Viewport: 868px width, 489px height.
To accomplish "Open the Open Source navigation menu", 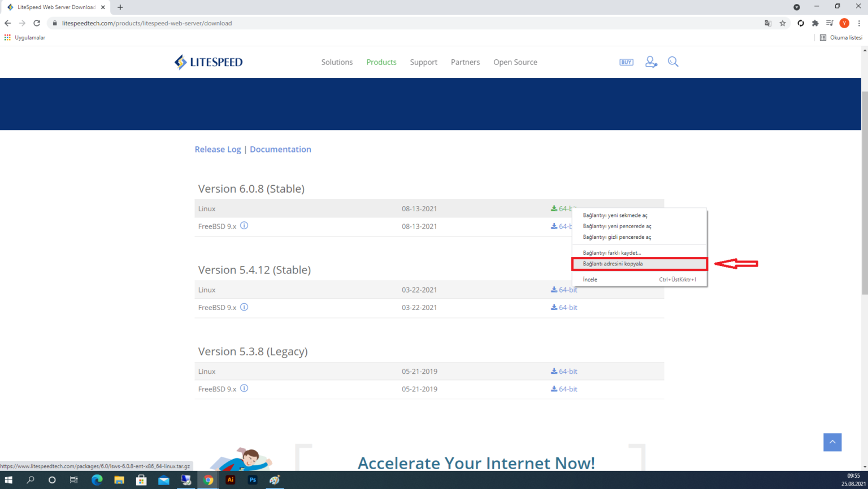I will [515, 62].
